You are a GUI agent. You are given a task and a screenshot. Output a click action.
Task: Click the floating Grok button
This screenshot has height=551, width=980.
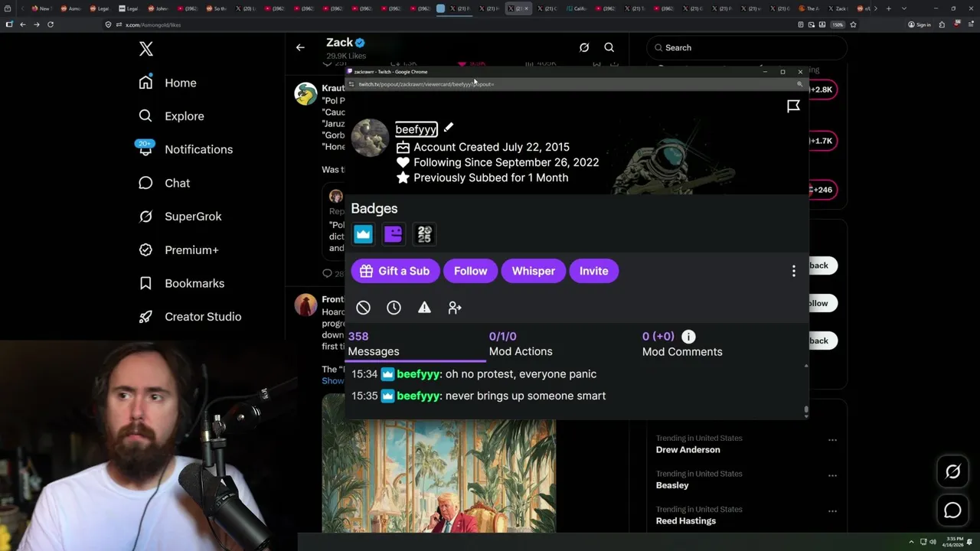(952, 472)
